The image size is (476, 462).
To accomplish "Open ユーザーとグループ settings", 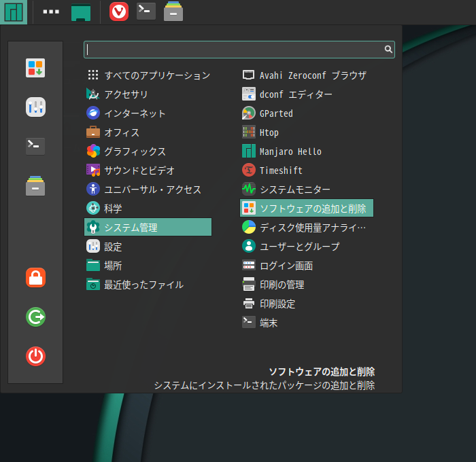I will tap(299, 247).
